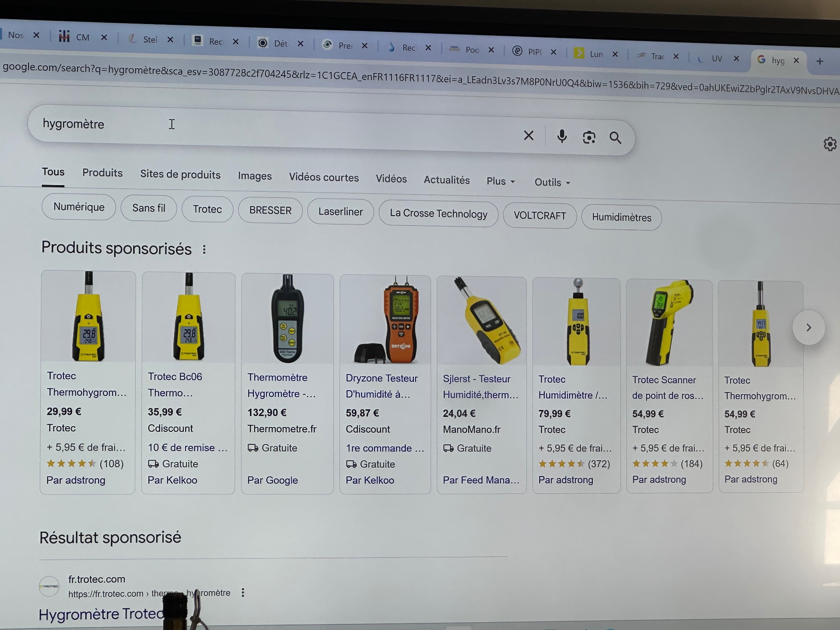840x630 pixels.
Task: Open the Sjlerst - Testeur Humidité link
Action: pyautogui.click(x=480, y=387)
